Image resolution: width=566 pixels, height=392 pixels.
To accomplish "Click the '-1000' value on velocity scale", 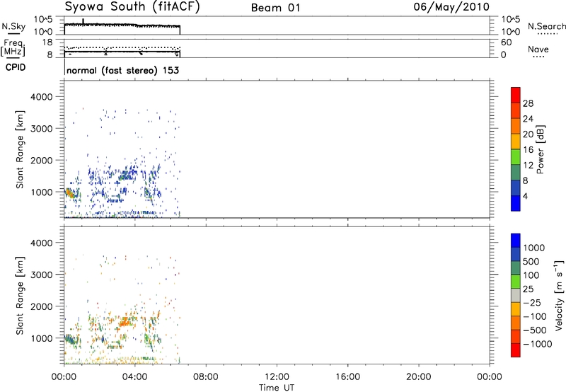I will [x=538, y=344].
